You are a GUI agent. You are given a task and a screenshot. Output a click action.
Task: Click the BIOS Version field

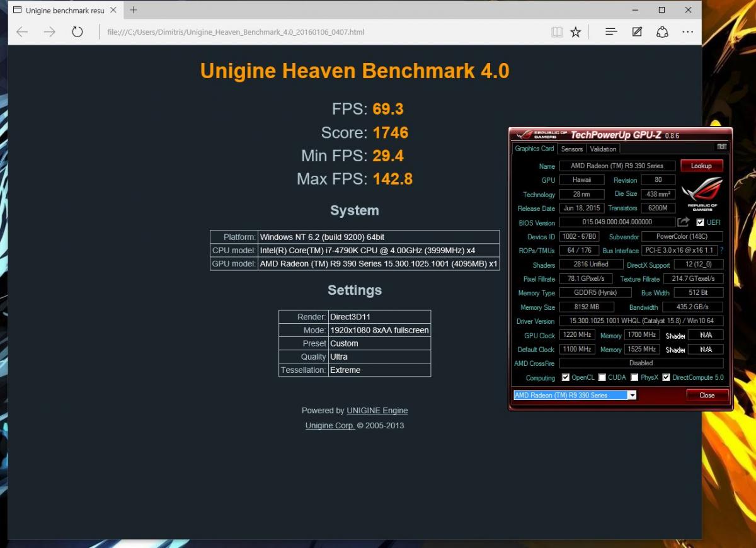(617, 222)
